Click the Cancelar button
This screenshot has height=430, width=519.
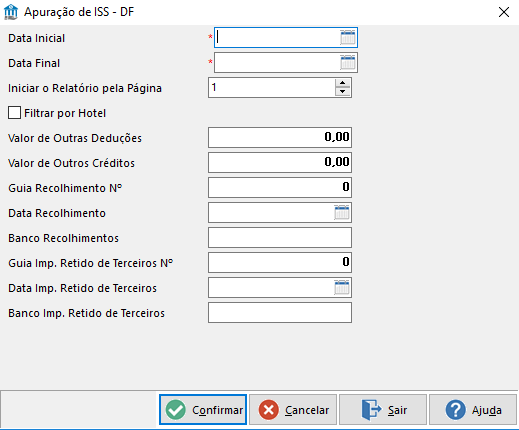coord(293,410)
